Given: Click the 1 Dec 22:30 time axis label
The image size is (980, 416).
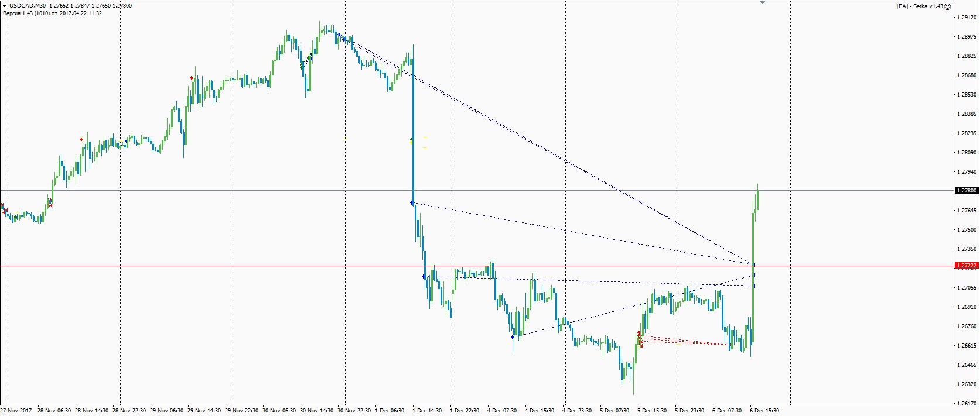Looking at the screenshot, I should coord(465,411).
